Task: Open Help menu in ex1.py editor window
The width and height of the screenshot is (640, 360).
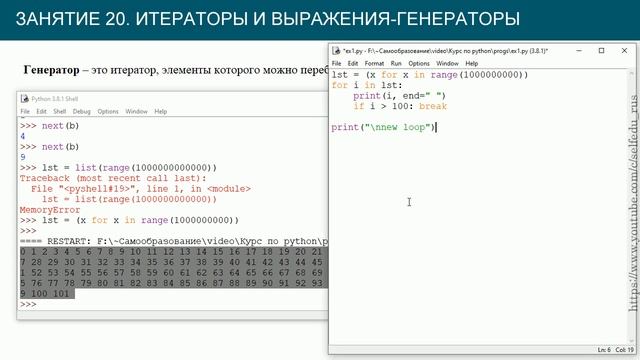Action: [471, 63]
